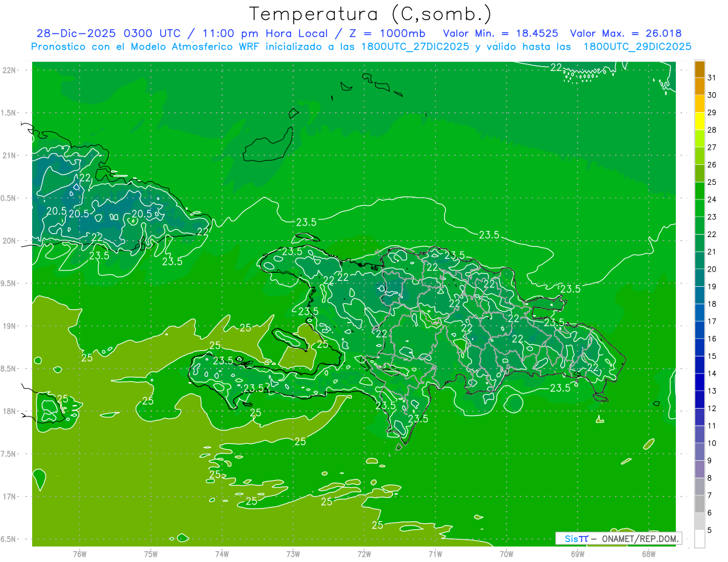
Task: Click the '30' color scale label
Action: coord(712,95)
